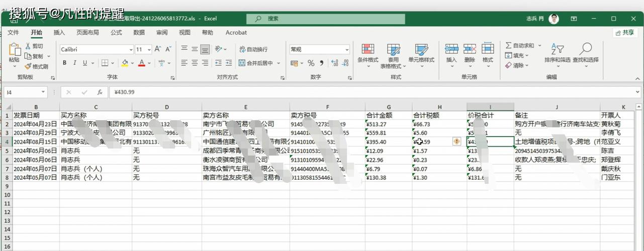
Task: Apply yellow fill color swatch
Action: pyautogui.click(x=124, y=63)
